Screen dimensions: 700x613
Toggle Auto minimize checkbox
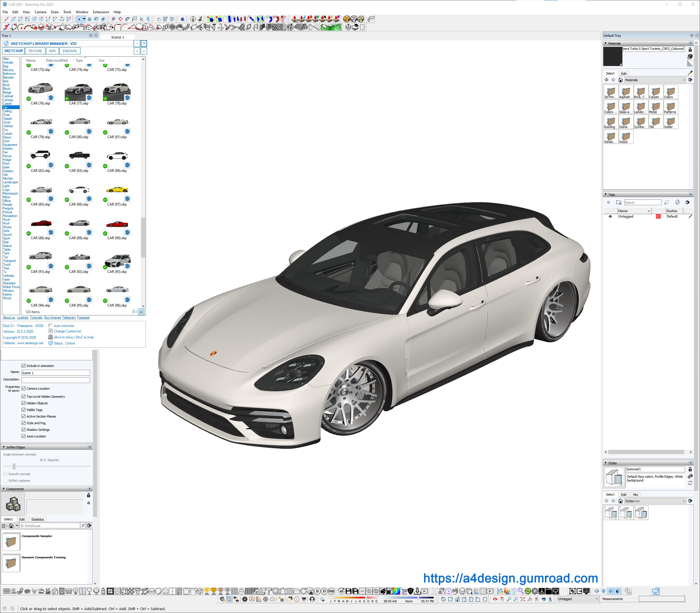pyautogui.click(x=51, y=326)
